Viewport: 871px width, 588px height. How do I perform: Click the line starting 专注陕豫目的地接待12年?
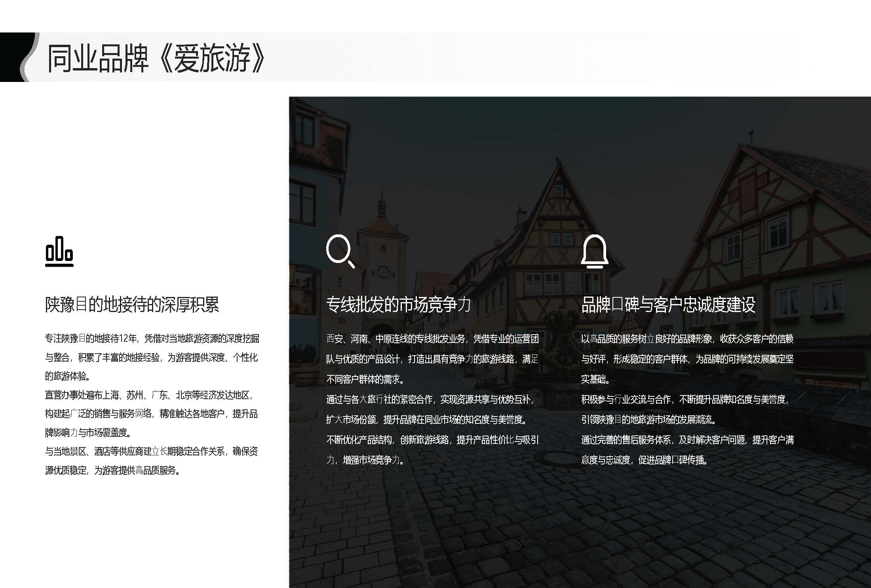(152, 339)
